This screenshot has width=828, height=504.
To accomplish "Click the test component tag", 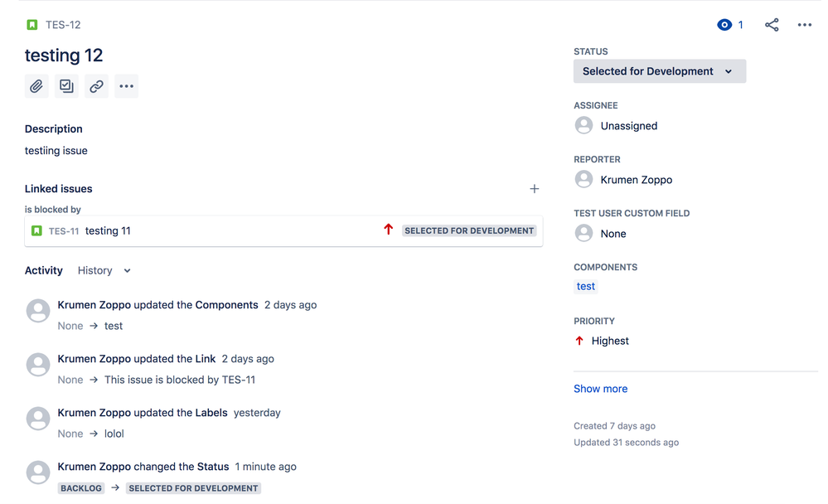I will [x=585, y=286].
